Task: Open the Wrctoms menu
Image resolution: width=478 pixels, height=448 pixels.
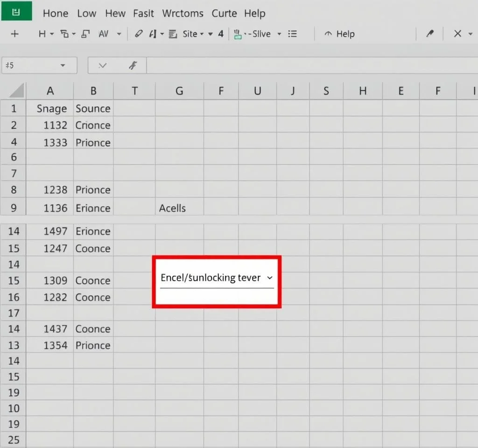Action: click(183, 14)
